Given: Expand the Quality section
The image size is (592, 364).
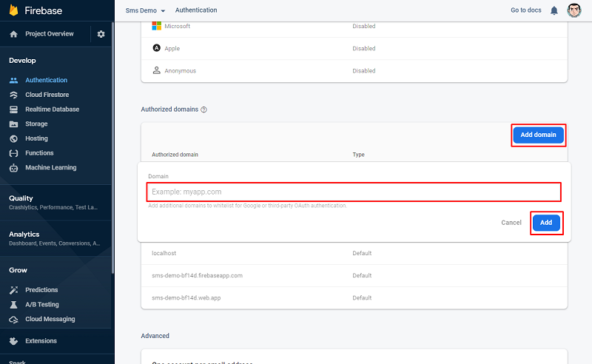Looking at the screenshot, I should (x=56, y=203).
